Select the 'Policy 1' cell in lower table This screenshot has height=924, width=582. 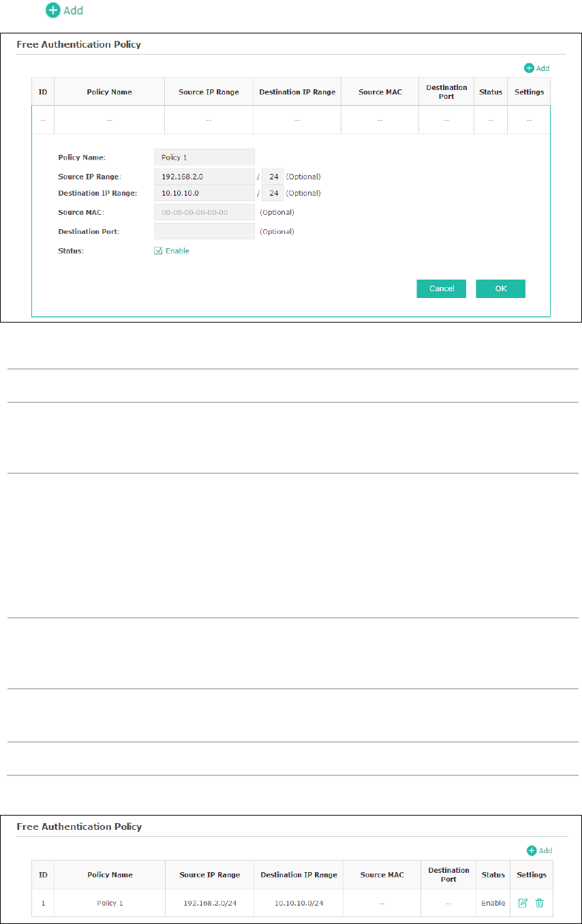point(110,903)
